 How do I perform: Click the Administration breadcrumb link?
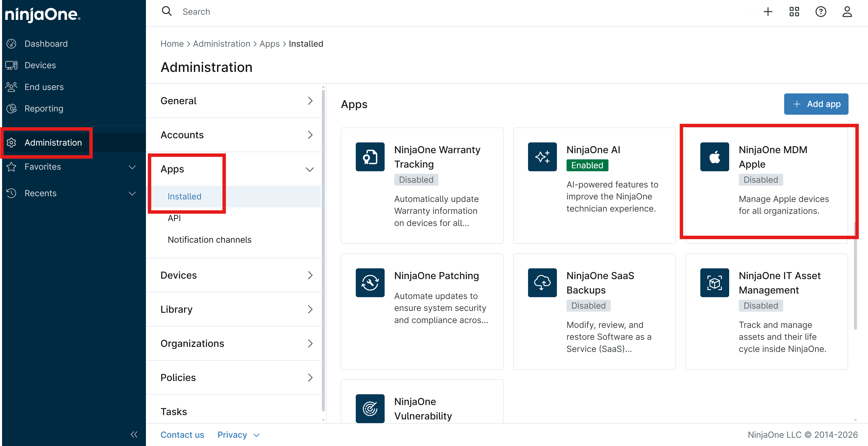coord(222,44)
